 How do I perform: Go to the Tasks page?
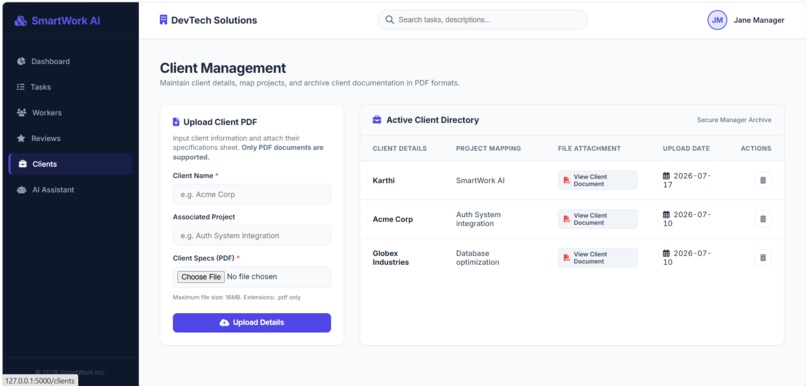click(x=70, y=87)
